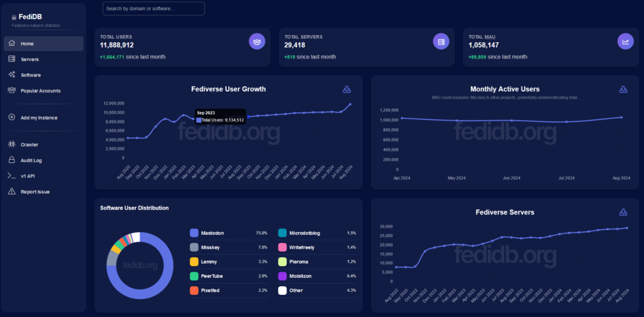Click the 1,058,147 total MAU value
Viewport: 644px width, 317px height.
pyautogui.click(x=484, y=45)
